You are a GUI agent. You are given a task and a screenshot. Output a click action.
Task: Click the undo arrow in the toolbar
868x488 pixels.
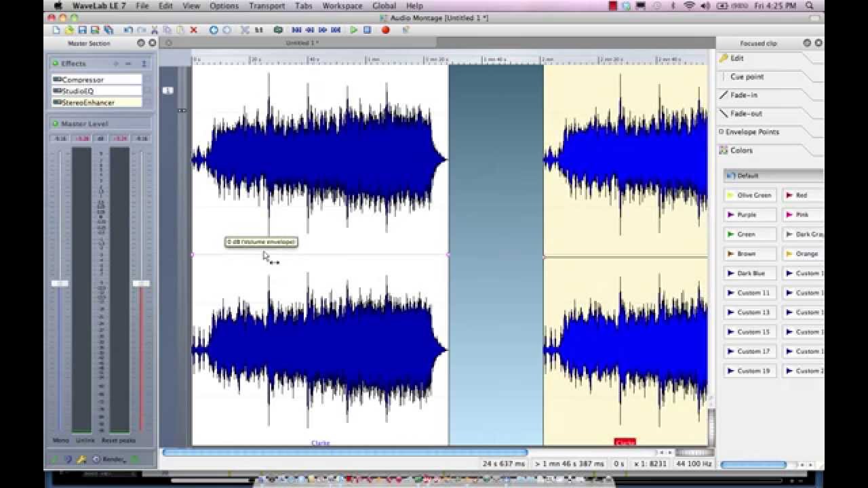[128, 30]
